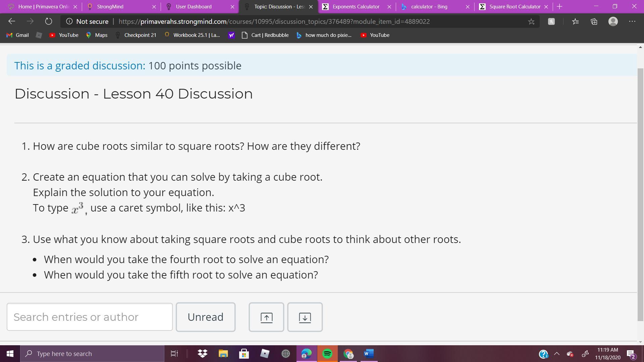Image resolution: width=644 pixels, height=362 pixels.
Task: Open the Collections icon in toolbar
Action: click(x=594, y=21)
